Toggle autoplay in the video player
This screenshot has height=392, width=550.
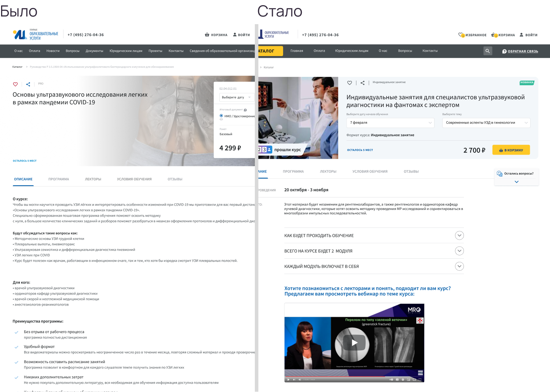point(391,380)
